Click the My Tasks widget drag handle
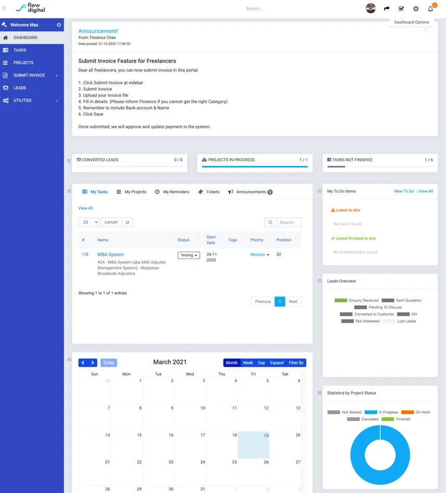The width and height of the screenshot is (448, 493). pos(69,191)
